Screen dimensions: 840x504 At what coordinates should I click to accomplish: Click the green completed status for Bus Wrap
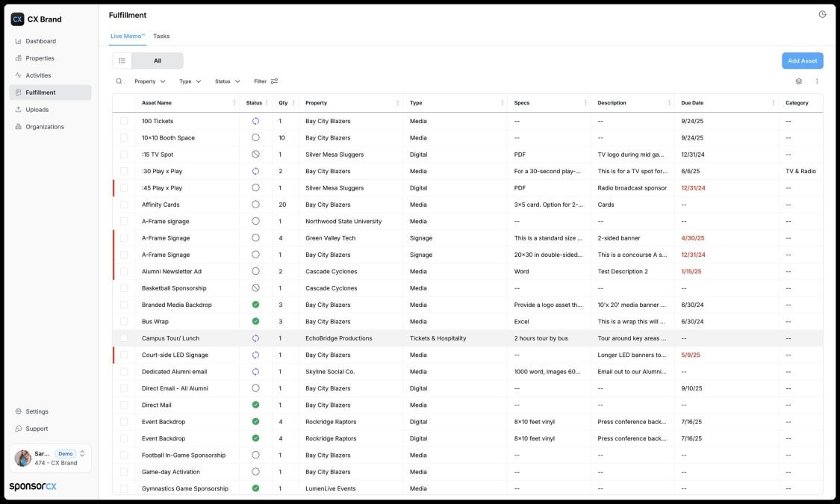[255, 322]
